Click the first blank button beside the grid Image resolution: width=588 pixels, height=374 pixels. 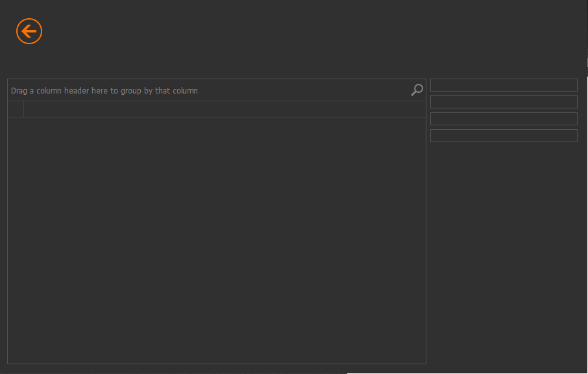coord(504,85)
